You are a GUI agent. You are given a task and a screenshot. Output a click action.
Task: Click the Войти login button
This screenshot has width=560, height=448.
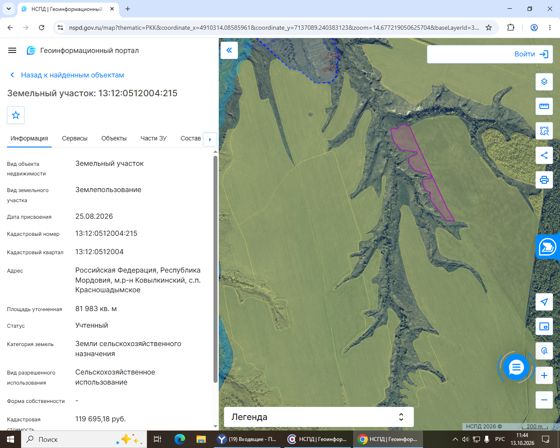point(531,54)
